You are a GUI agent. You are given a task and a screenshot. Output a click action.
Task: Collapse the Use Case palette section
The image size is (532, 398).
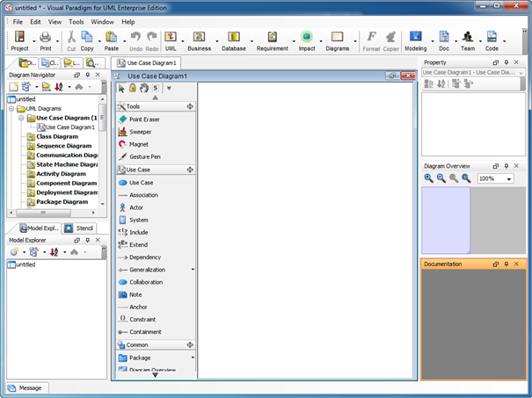(190, 170)
